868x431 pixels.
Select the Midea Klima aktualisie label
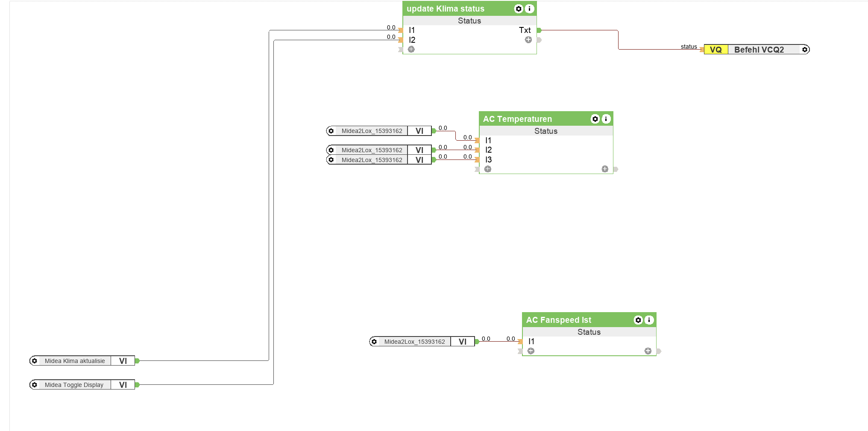(75, 361)
